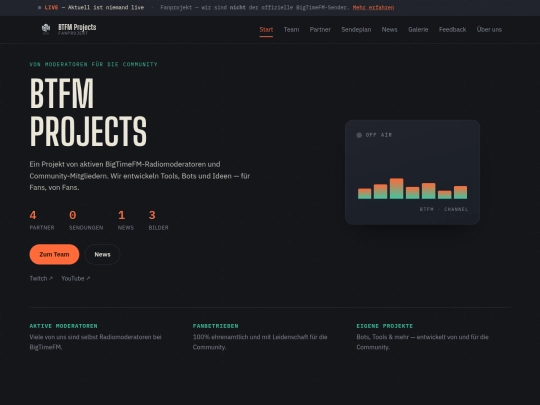Click the orange 'Zum Team' button
Image resolution: width=540 pixels, height=405 pixels.
(x=54, y=255)
